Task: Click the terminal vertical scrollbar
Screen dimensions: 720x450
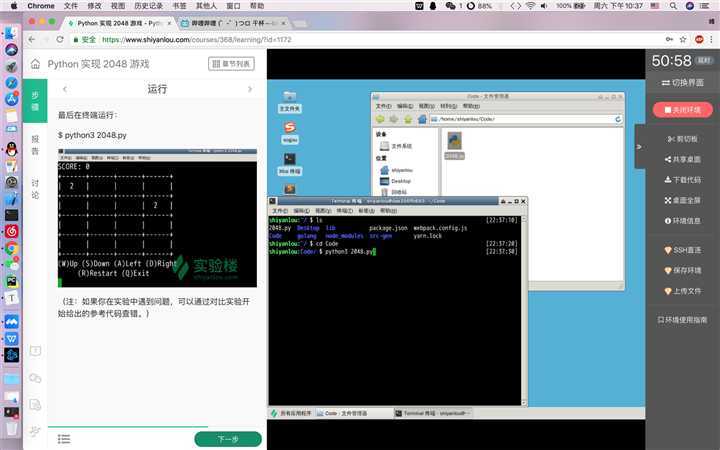Action: (523, 310)
